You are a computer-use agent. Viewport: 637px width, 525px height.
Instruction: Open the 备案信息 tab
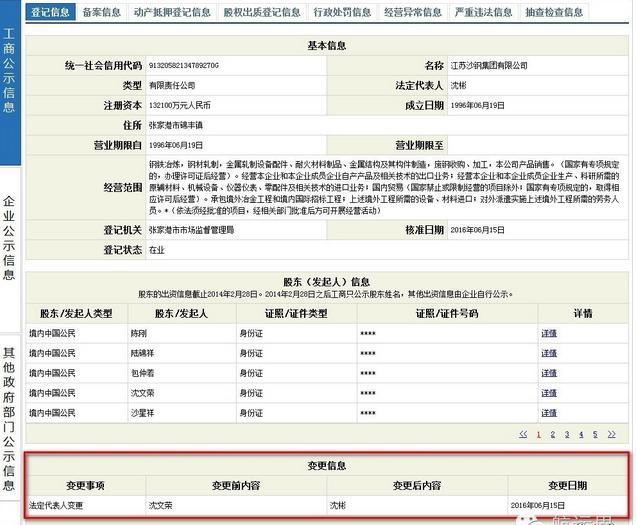(103, 13)
